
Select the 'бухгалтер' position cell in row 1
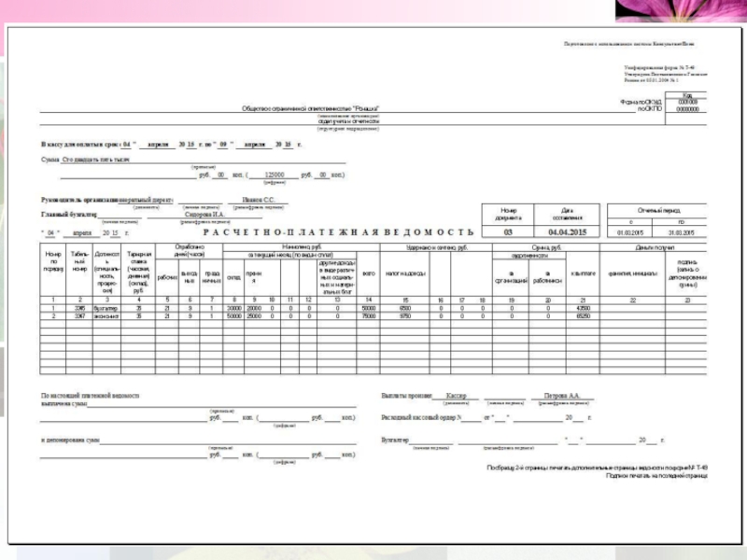(105, 307)
